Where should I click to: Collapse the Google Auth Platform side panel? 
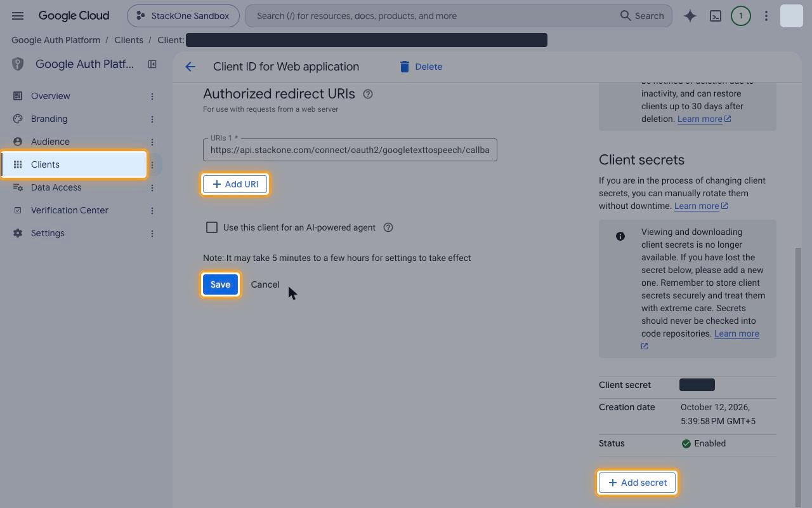(152, 64)
